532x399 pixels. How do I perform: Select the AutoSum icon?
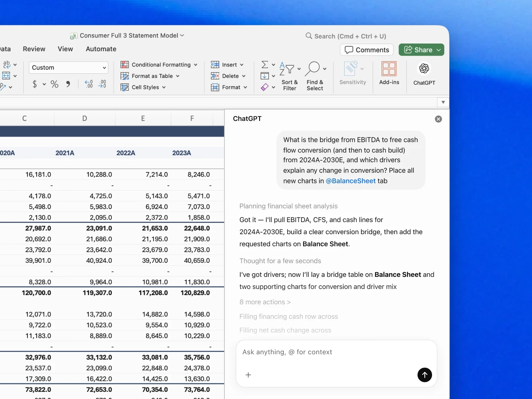[265, 64]
